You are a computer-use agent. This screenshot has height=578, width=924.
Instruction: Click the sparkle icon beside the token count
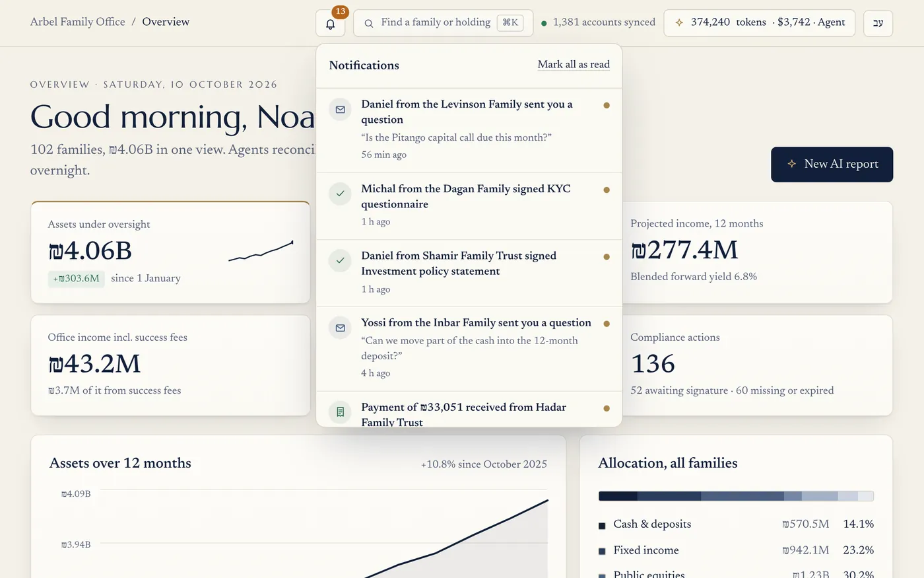679,22
